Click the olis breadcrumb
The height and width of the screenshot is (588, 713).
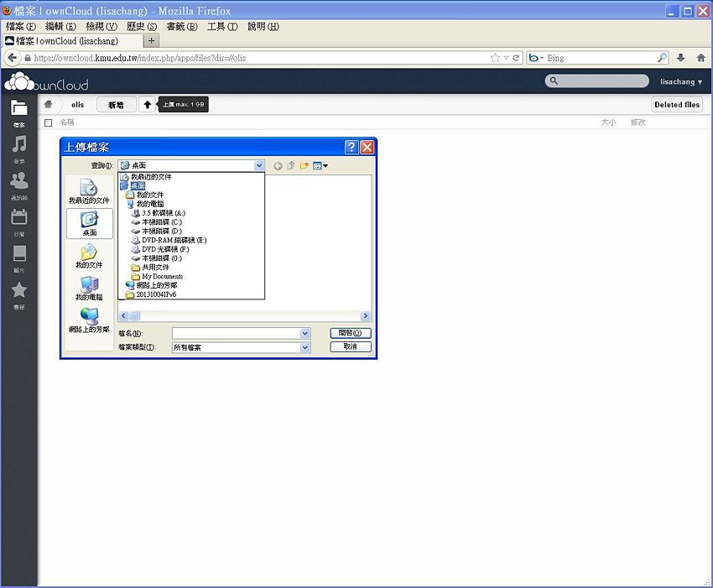[x=78, y=105]
